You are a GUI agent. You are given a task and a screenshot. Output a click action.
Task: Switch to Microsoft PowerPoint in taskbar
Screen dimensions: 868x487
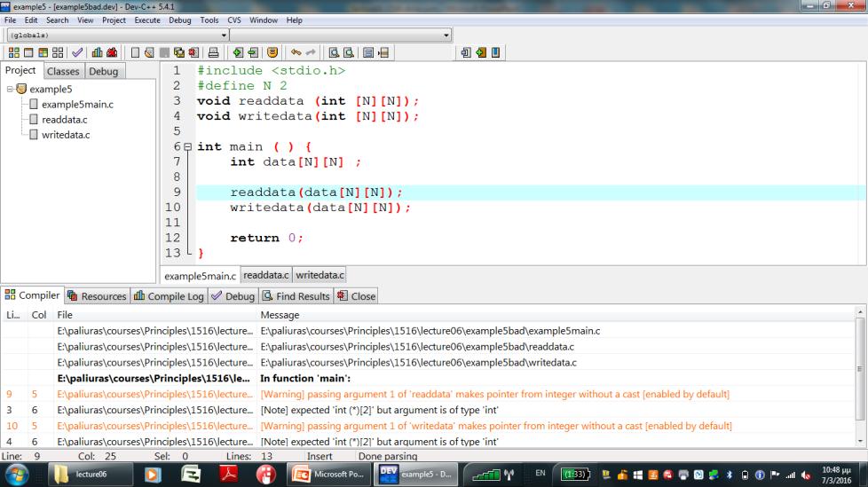pos(329,475)
